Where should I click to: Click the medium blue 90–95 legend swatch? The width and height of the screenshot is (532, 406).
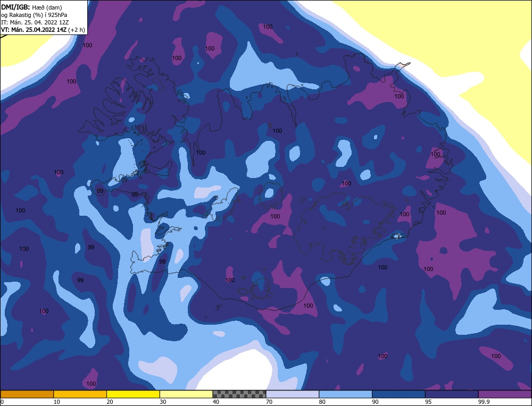(x=398, y=394)
